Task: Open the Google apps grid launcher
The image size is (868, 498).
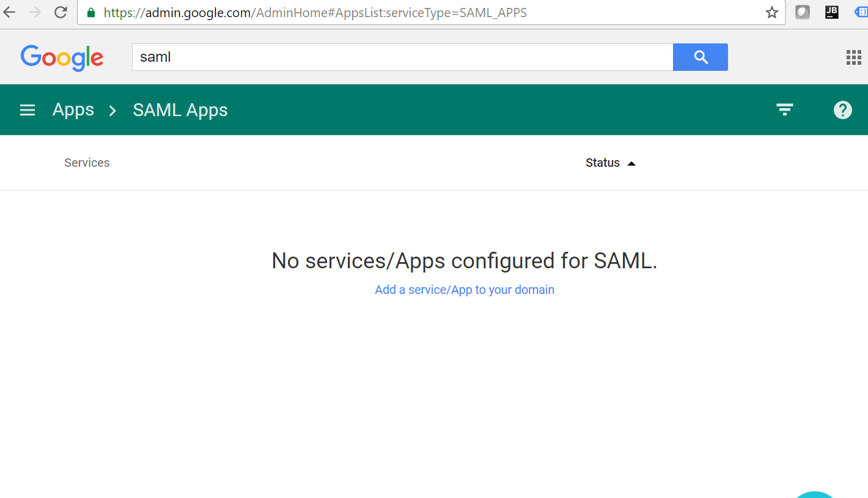Action: coord(853,57)
